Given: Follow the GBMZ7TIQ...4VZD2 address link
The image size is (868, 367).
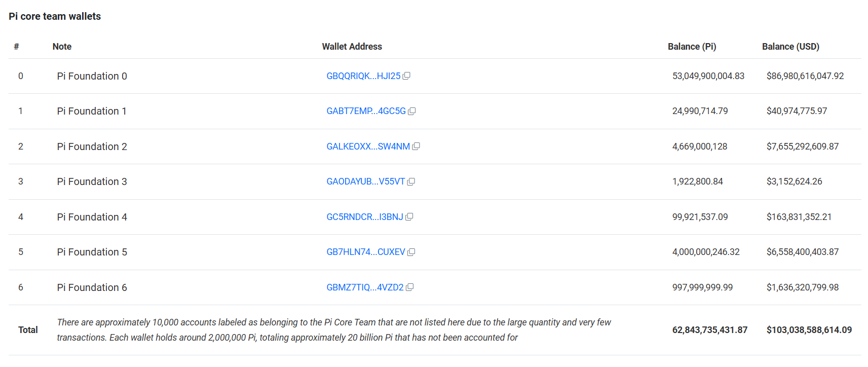Looking at the screenshot, I should pyautogui.click(x=365, y=287).
